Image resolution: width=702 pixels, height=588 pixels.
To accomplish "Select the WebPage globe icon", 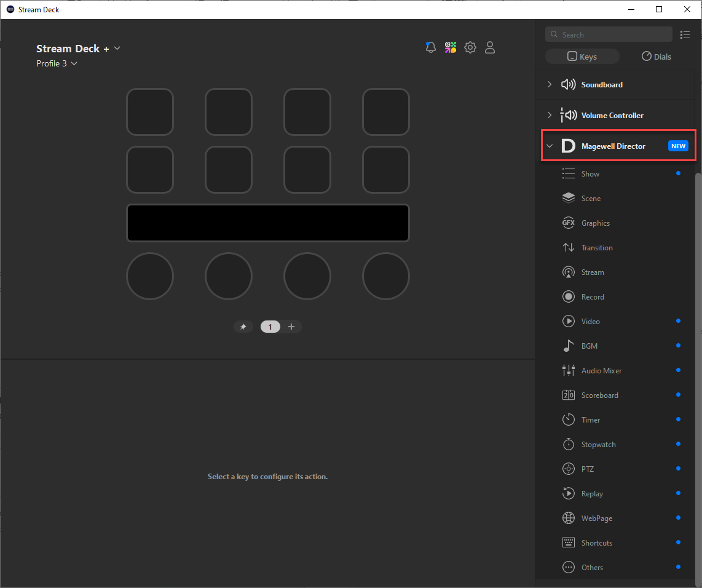I will [x=568, y=518].
